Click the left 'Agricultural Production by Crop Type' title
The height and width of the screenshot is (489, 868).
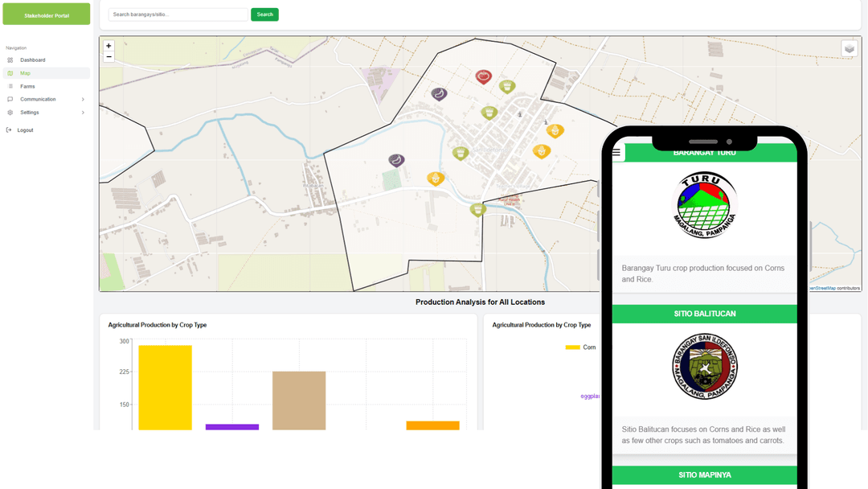coord(158,325)
